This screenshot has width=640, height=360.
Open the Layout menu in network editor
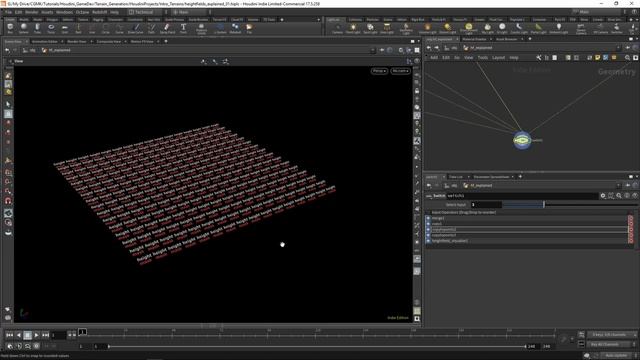[x=498, y=58]
